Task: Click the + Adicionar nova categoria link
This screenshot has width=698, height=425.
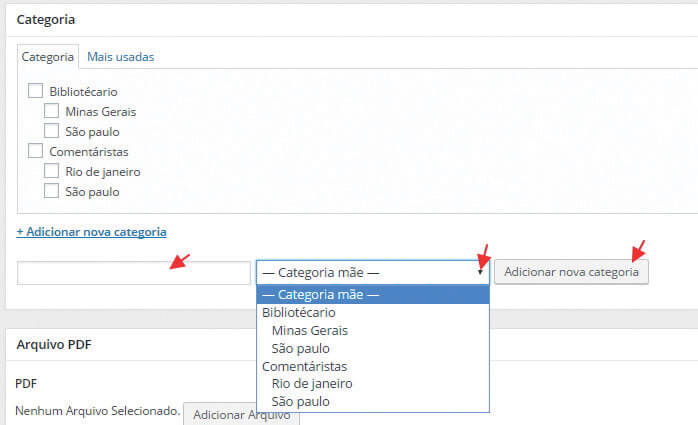Action: (91, 232)
